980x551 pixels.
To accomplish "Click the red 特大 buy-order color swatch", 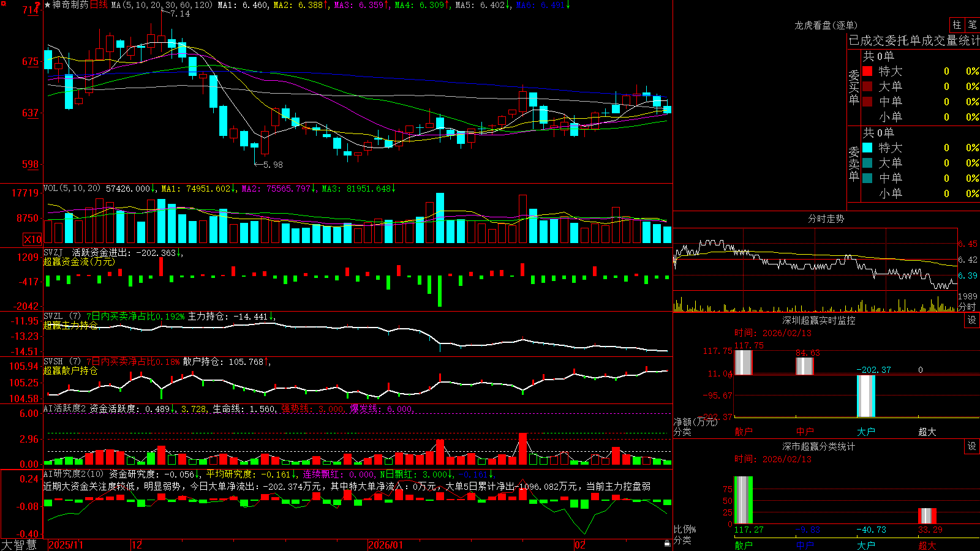I will coord(867,71).
